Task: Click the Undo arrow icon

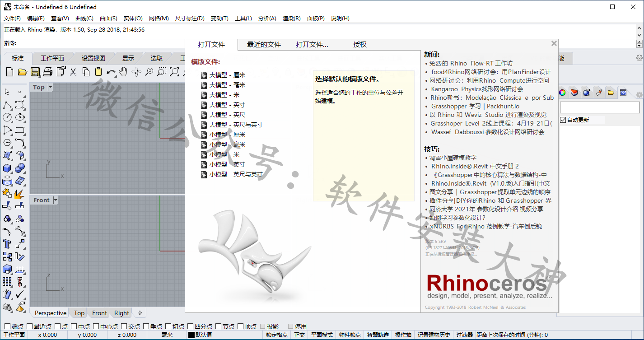Action: point(111,72)
